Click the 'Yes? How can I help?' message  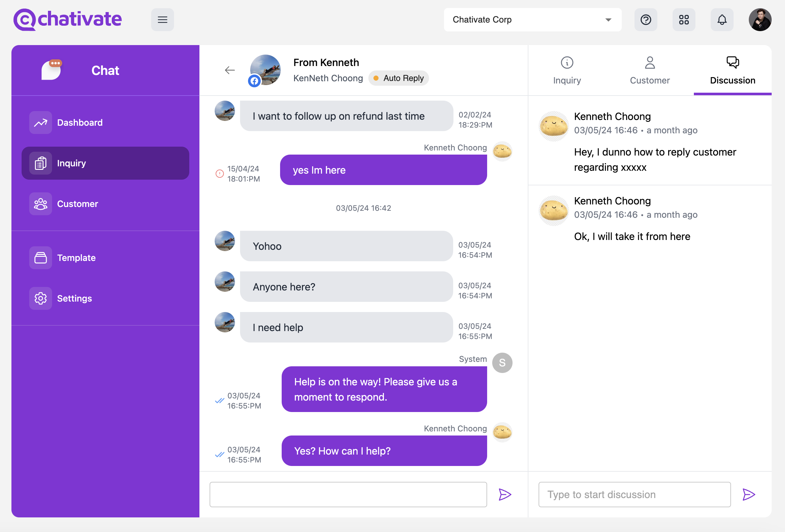point(384,451)
